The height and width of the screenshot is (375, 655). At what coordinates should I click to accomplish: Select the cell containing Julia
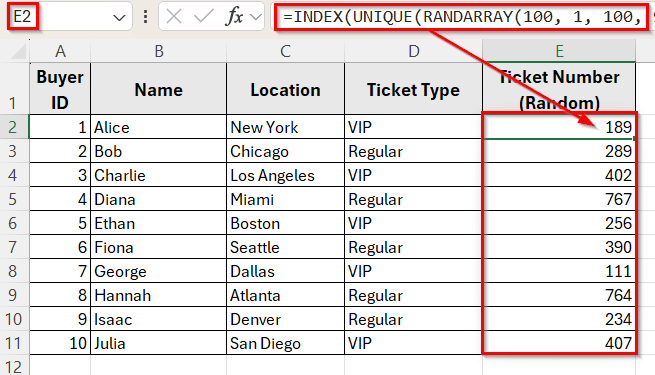pyautogui.click(x=159, y=343)
